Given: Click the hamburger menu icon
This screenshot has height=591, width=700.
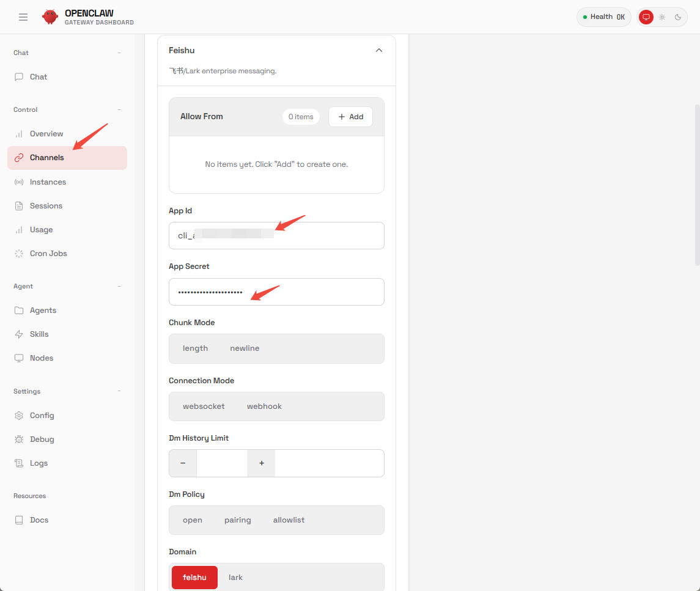Looking at the screenshot, I should pyautogui.click(x=23, y=17).
